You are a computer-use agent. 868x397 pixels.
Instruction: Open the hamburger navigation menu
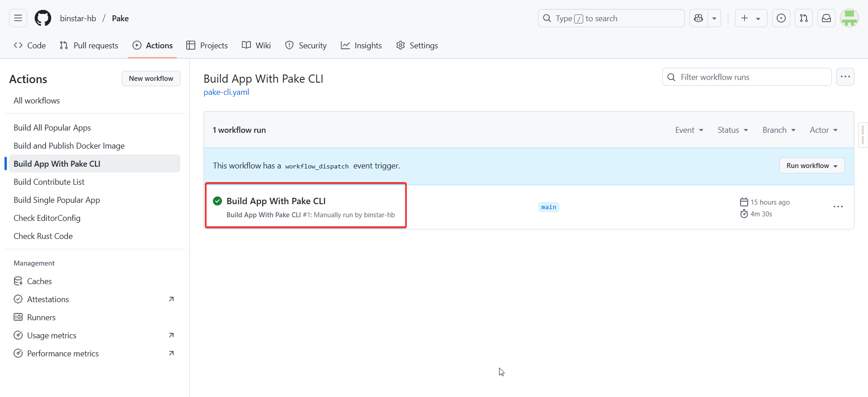18,18
